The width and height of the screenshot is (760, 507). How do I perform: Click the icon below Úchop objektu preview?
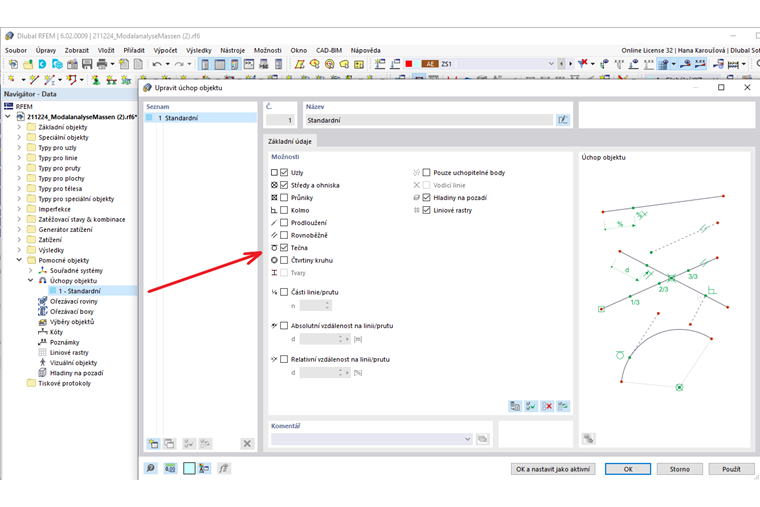click(x=588, y=439)
